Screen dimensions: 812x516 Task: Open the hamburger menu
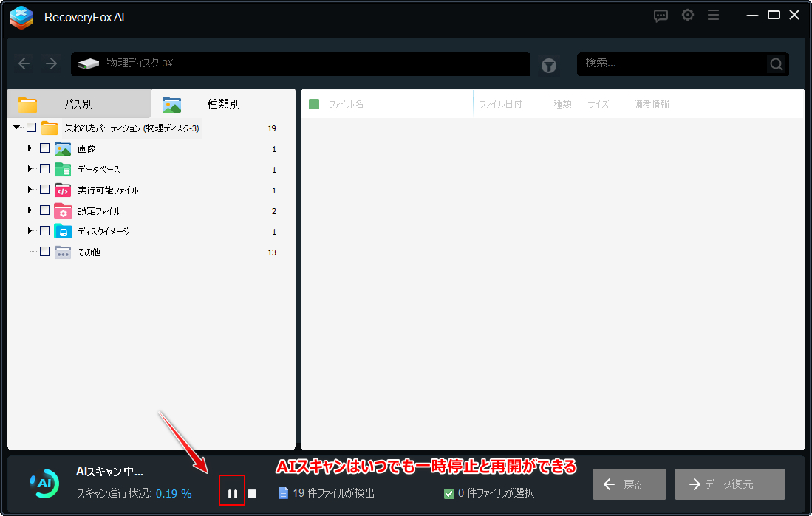713,16
